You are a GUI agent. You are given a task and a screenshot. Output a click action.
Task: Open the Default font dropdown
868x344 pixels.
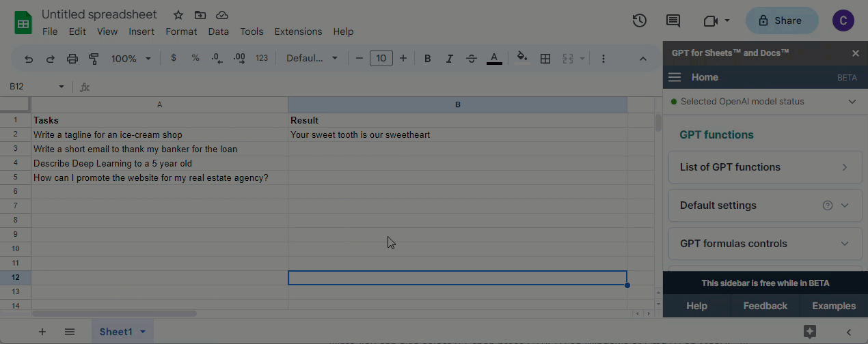(312, 59)
